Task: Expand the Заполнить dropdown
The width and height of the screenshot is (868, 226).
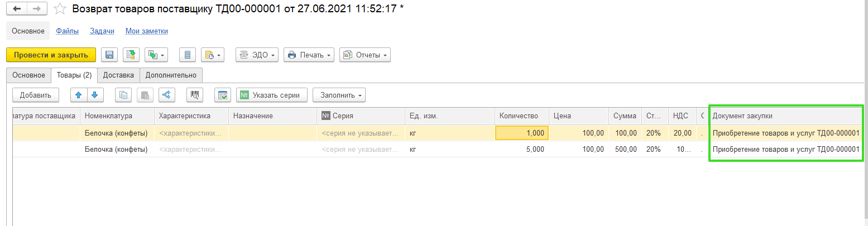Action: 339,95
